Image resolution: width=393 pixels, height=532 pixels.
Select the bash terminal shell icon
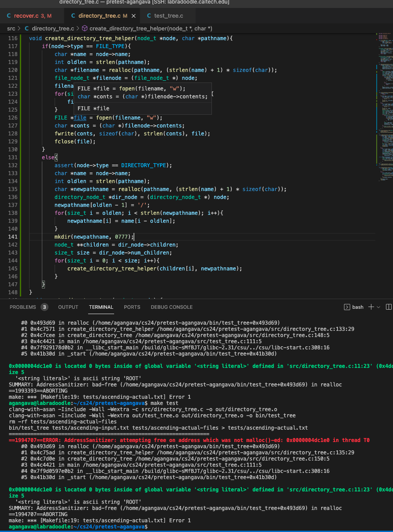coord(347,307)
